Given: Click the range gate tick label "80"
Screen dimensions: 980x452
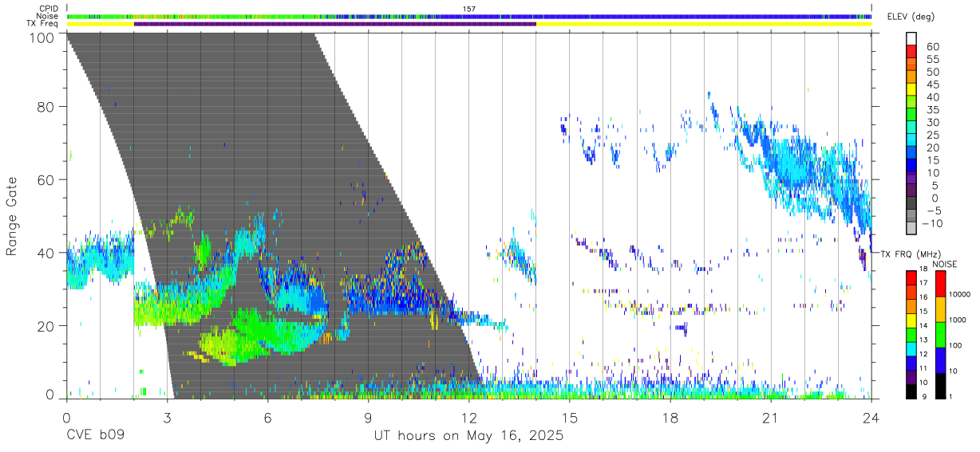Looking at the screenshot, I should tap(46, 107).
